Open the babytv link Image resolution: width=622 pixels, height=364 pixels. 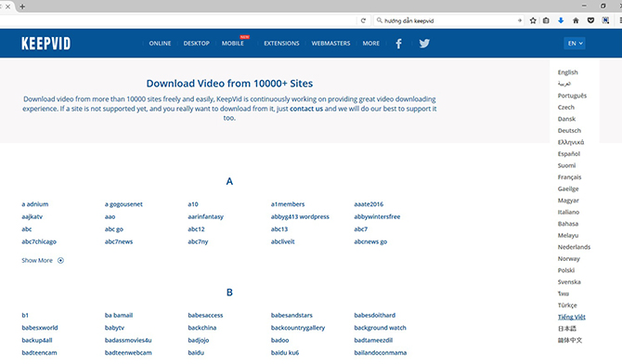114,328
